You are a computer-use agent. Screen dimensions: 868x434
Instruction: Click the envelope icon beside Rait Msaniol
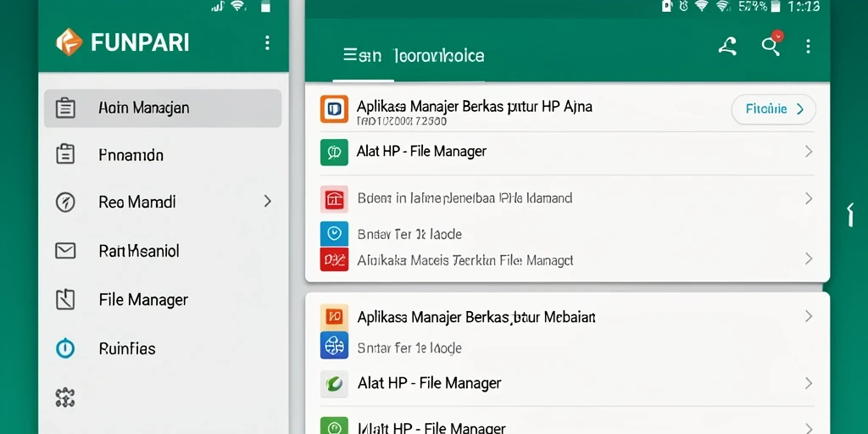click(x=65, y=251)
